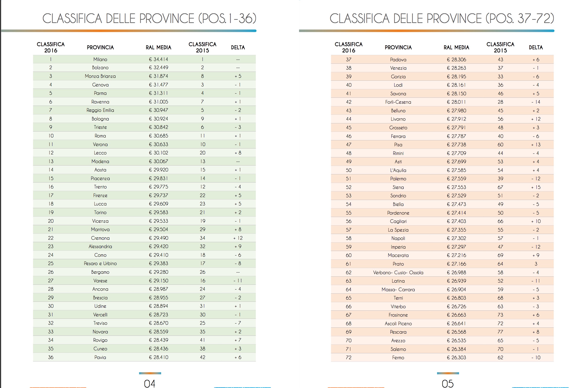Click the Reggio Emilia province cell
The width and height of the screenshot is (588, 388).
coord(100,110)
